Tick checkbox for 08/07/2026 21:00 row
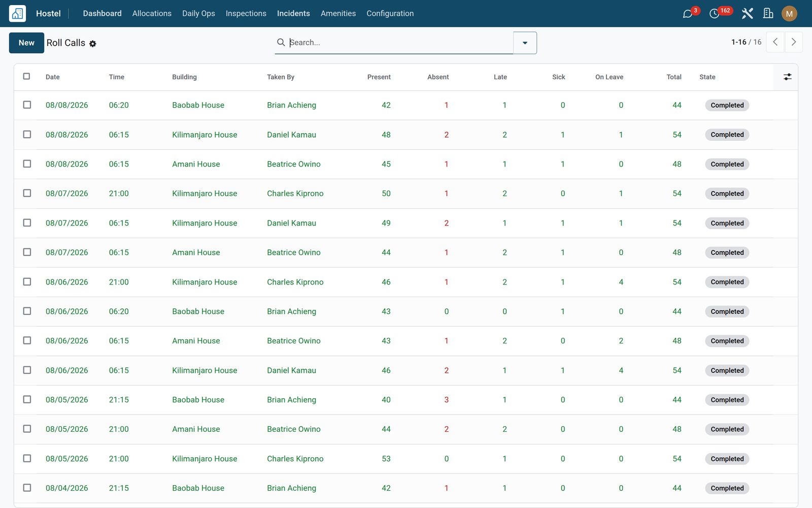Image resolution: width=812 pixels, height=508 pixels. (x=27, y=194)
